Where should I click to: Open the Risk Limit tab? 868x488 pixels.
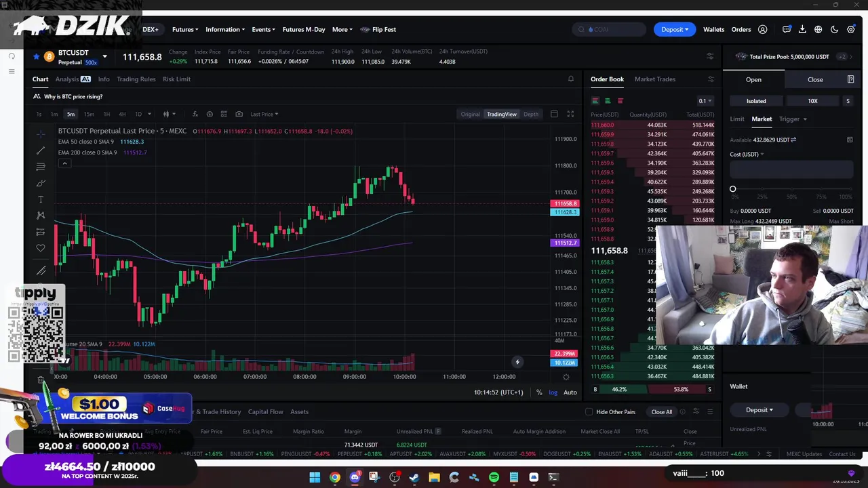click(176, 79)
